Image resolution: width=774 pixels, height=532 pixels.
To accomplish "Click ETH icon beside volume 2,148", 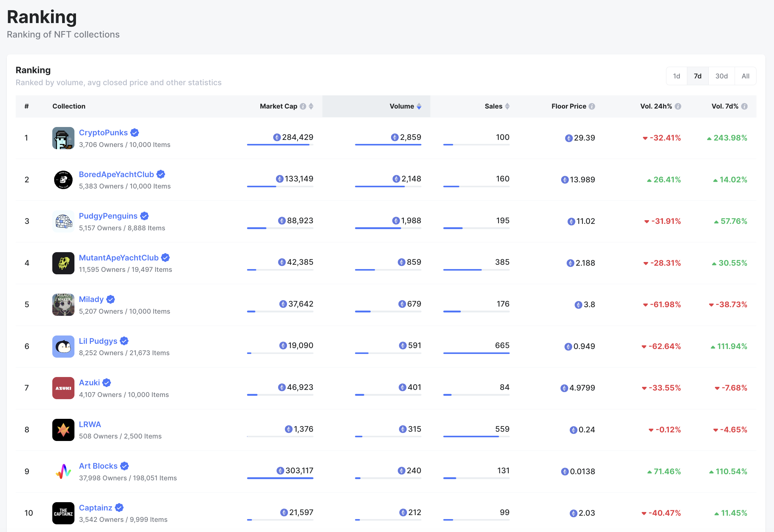I will 396,179.
